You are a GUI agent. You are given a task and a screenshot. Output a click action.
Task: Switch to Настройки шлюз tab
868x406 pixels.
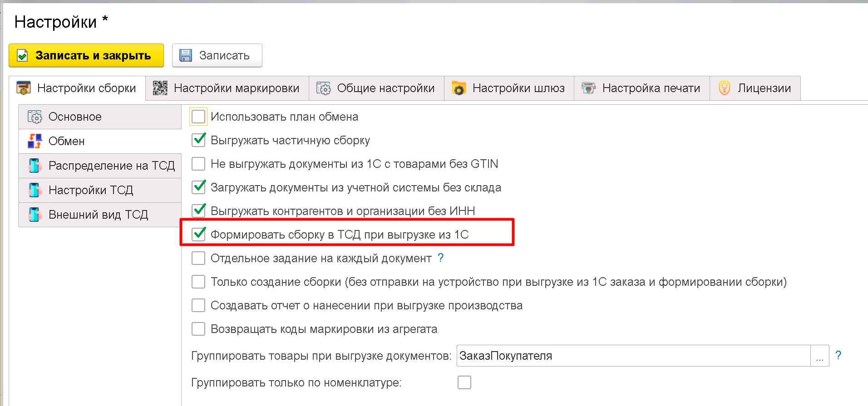(509, 88)
